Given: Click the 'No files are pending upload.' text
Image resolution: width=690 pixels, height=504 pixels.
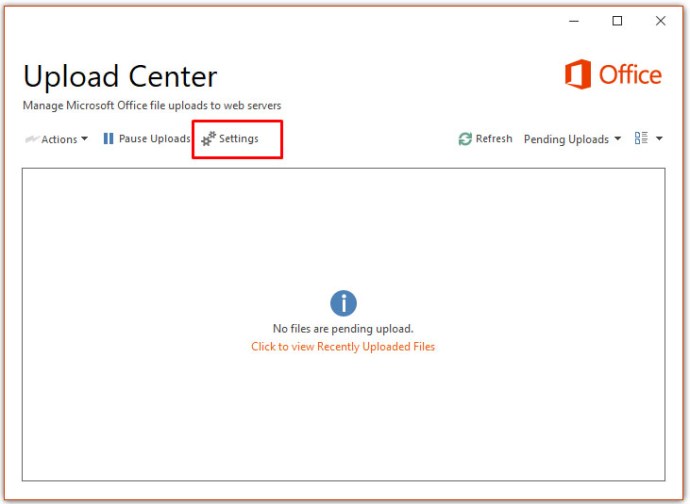Looking at the screenshot, I should point(343,329).
